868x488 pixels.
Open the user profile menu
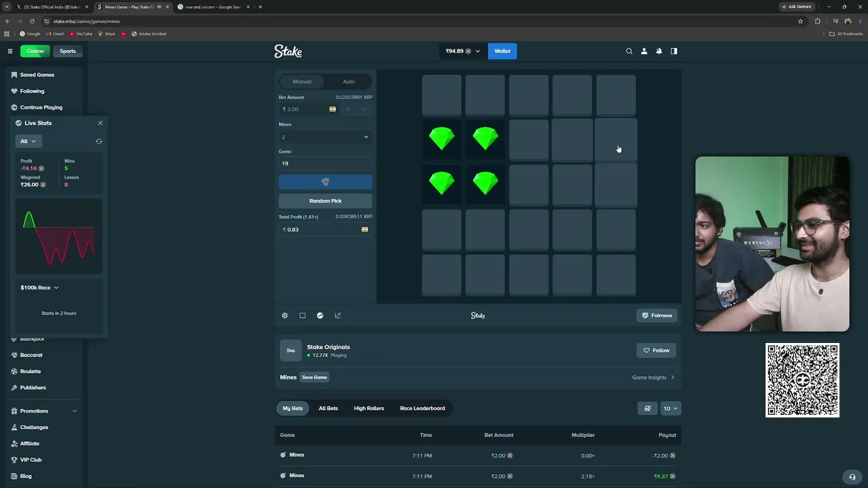point(644,51)
